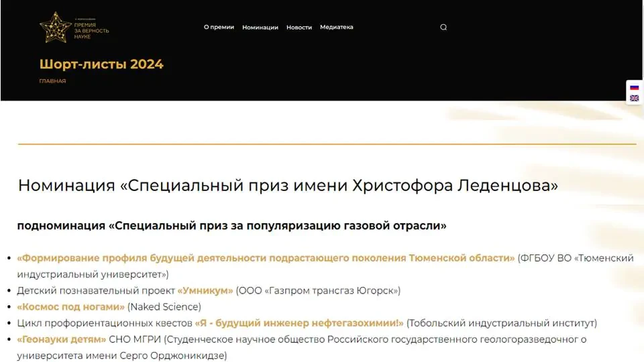Click the «Шорт-листы 2024» page title
The height and width of the screenshot is (362, 644).
click(101, 64)
